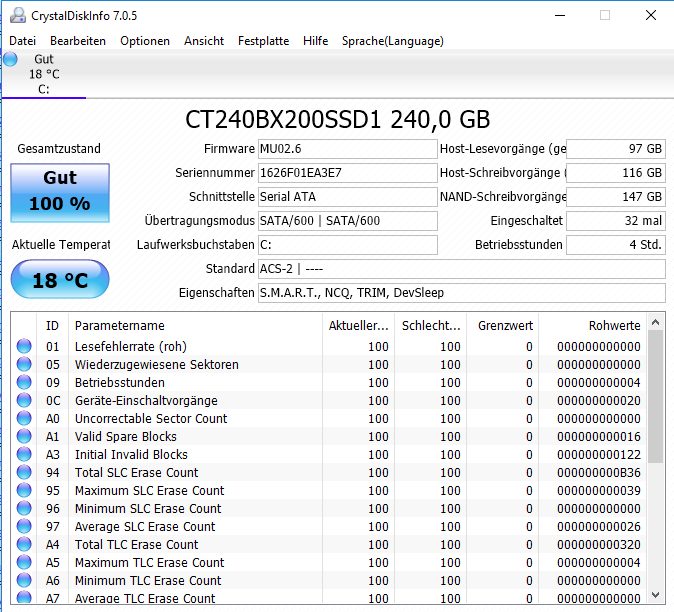
Task: Open the Sprache(Language) menu
Action: point(392,41)
